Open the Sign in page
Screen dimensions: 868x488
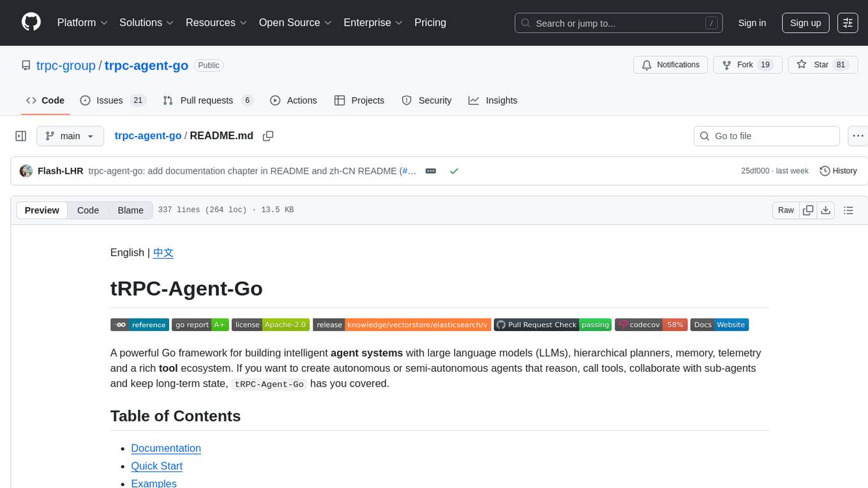(x=752, y=23)
